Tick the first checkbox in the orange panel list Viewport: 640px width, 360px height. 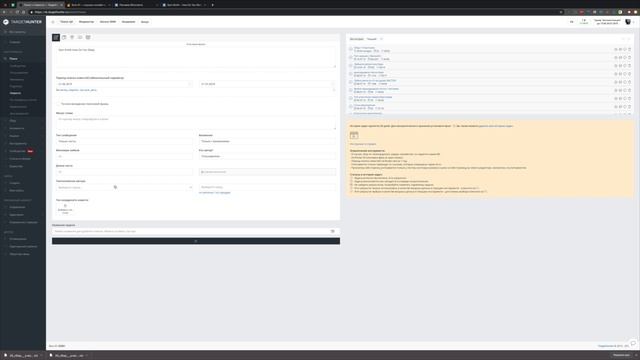351,178
